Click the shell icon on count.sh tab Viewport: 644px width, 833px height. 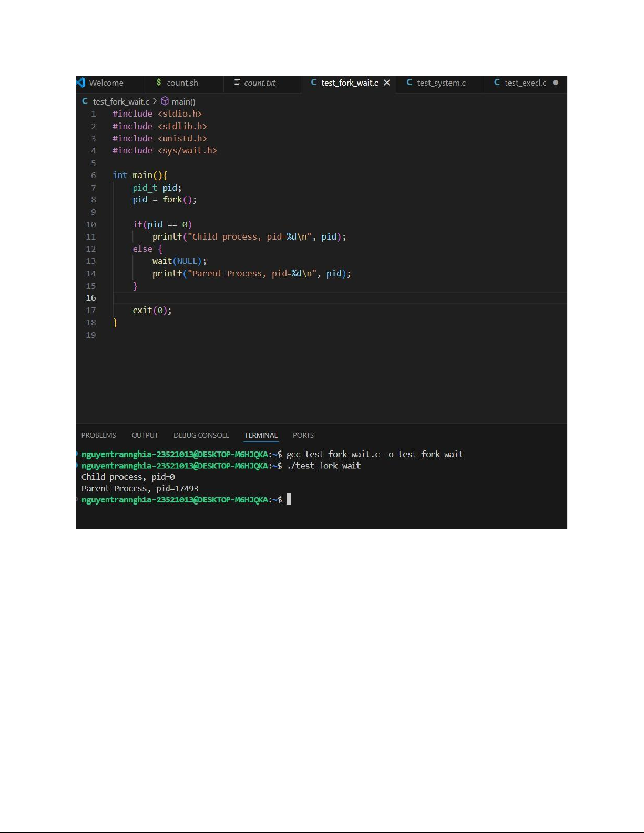[159, 83]
